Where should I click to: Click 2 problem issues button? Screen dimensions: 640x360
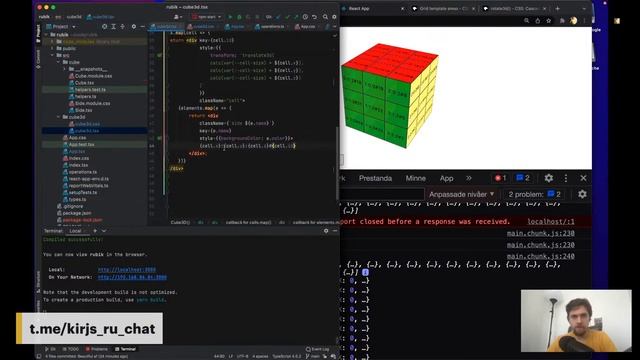(x=534, y=194)
